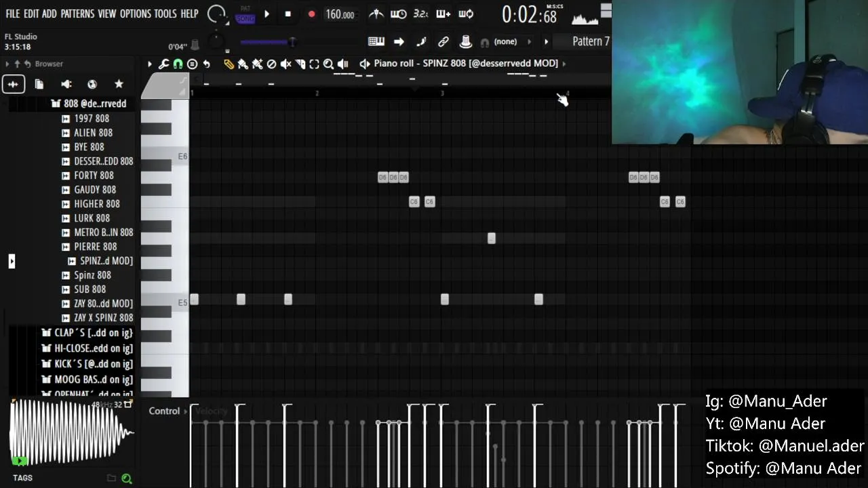Toggle the countdown before recording
868x488 pixels.
coord(420,14)
